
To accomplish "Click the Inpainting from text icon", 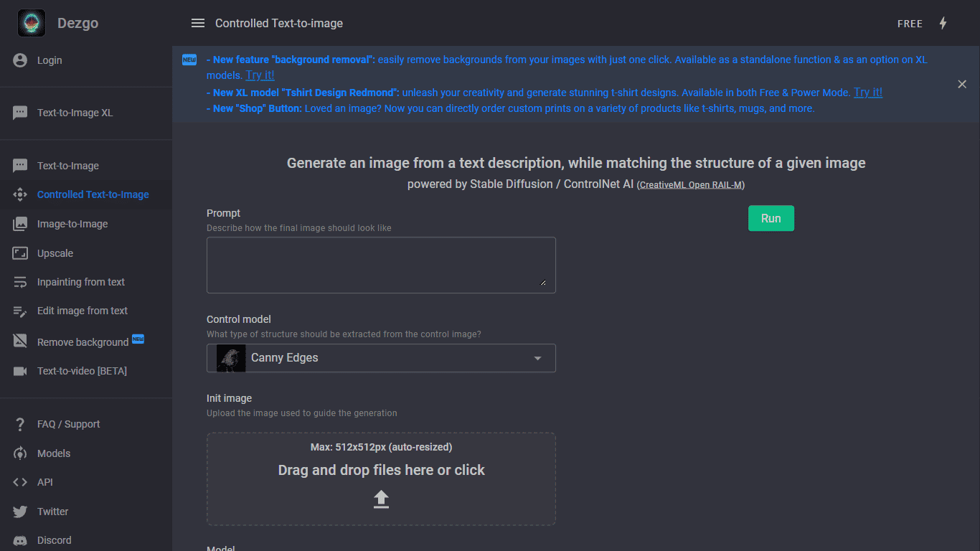I will click(20, 282).
